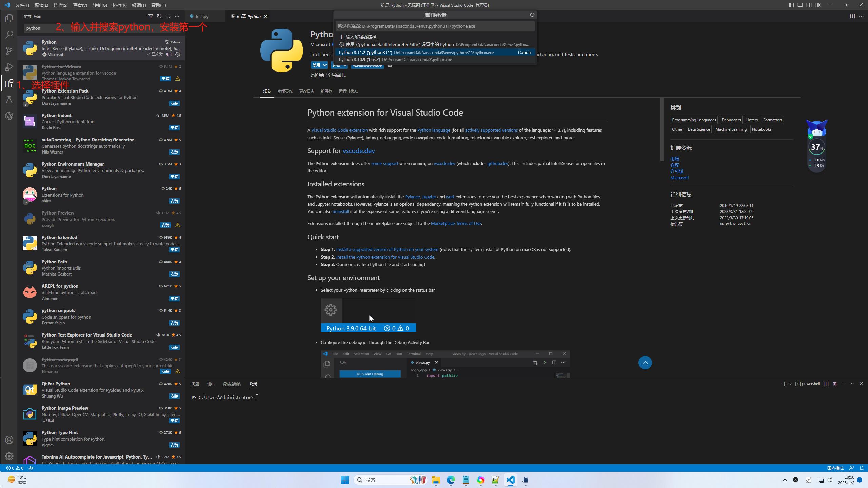Open the Manage gear in activity bar
The image size is (868, 488).
[x=9, y=456]
